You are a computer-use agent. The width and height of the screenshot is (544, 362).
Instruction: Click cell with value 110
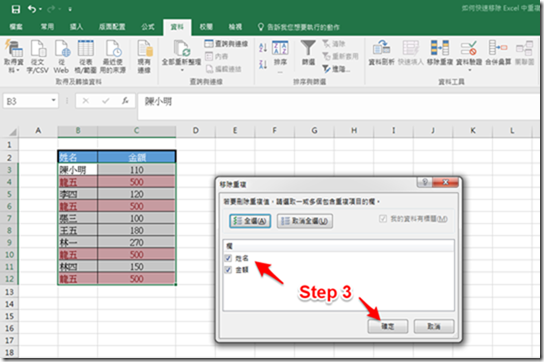click(x=137, y=170)
